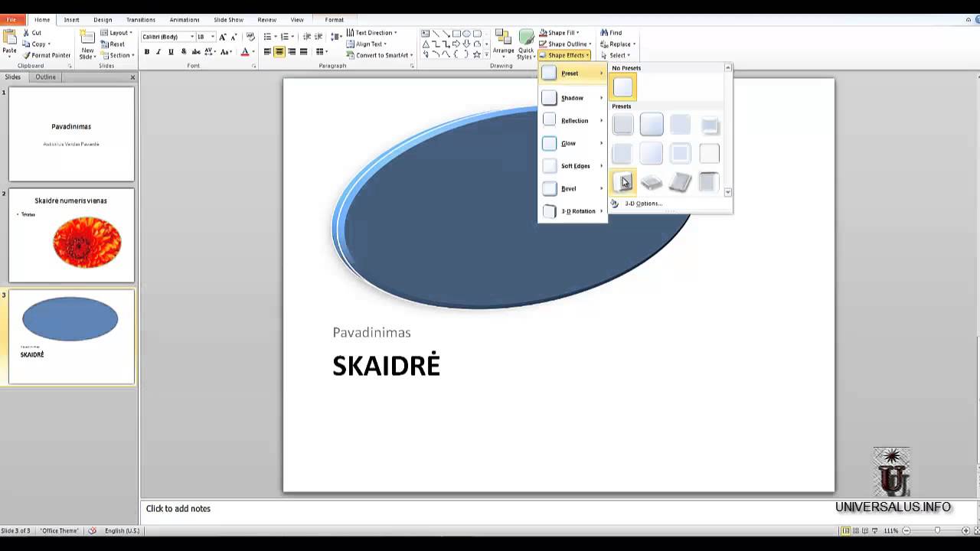
Task: Open the Arrange menu
Action: (x=503, y=44)
